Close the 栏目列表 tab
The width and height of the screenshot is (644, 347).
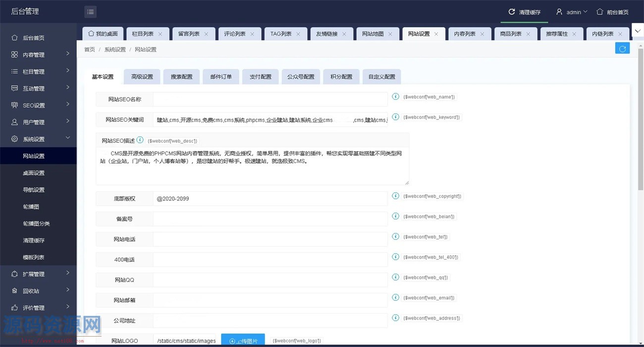coord(160,34)
